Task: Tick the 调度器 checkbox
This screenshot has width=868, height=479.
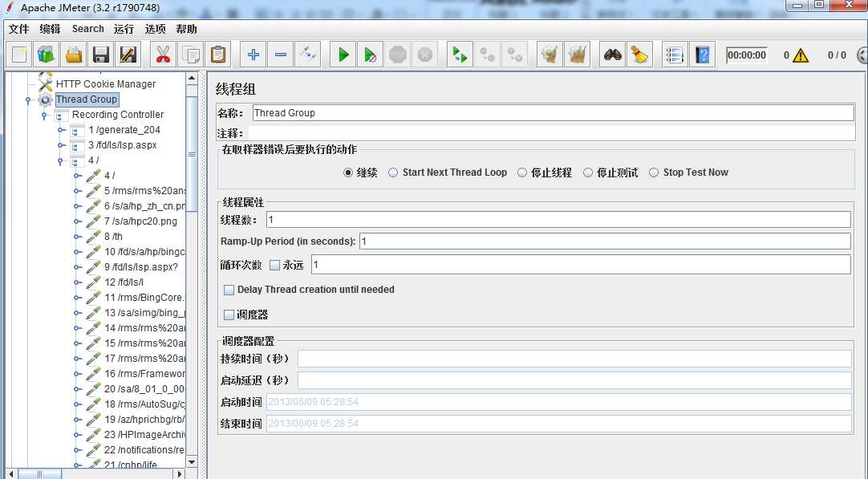Action: [229, 315]
